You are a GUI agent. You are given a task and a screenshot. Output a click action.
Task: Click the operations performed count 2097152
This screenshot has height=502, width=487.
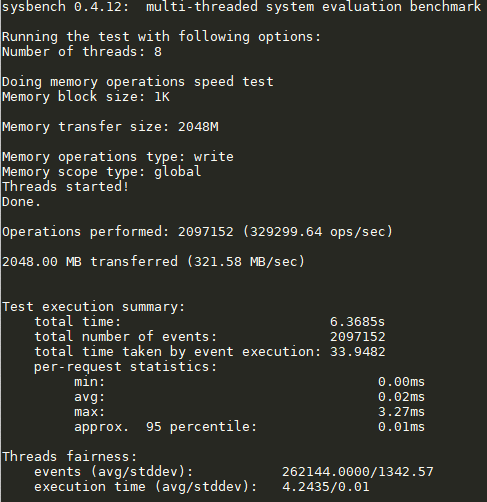click(x=206, y=232)
